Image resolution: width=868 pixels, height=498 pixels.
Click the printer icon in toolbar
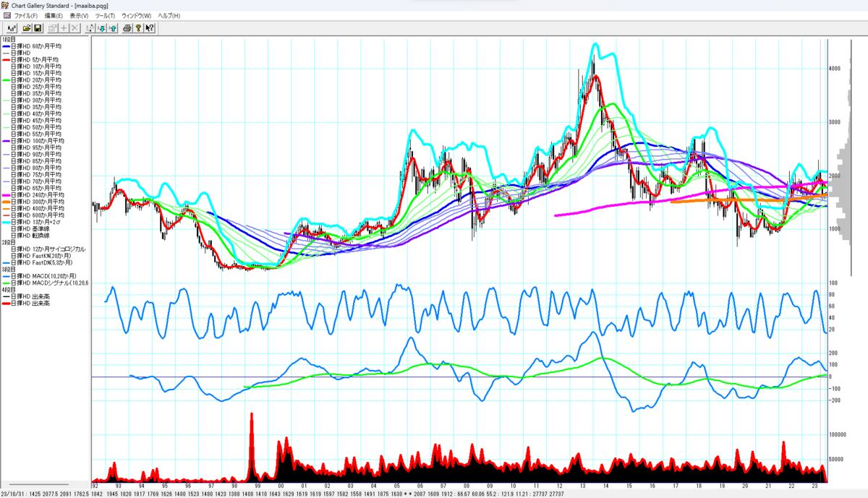(x=127, y=28)
